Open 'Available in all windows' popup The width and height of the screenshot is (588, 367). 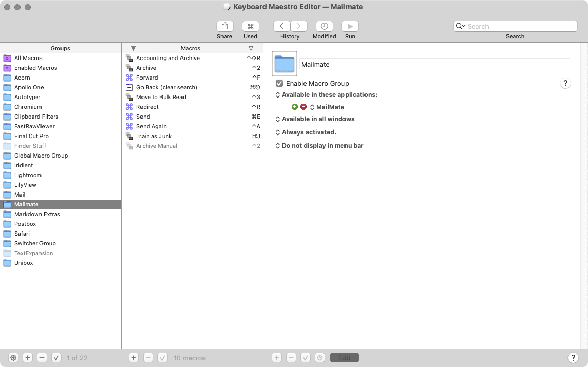(315, 119)
